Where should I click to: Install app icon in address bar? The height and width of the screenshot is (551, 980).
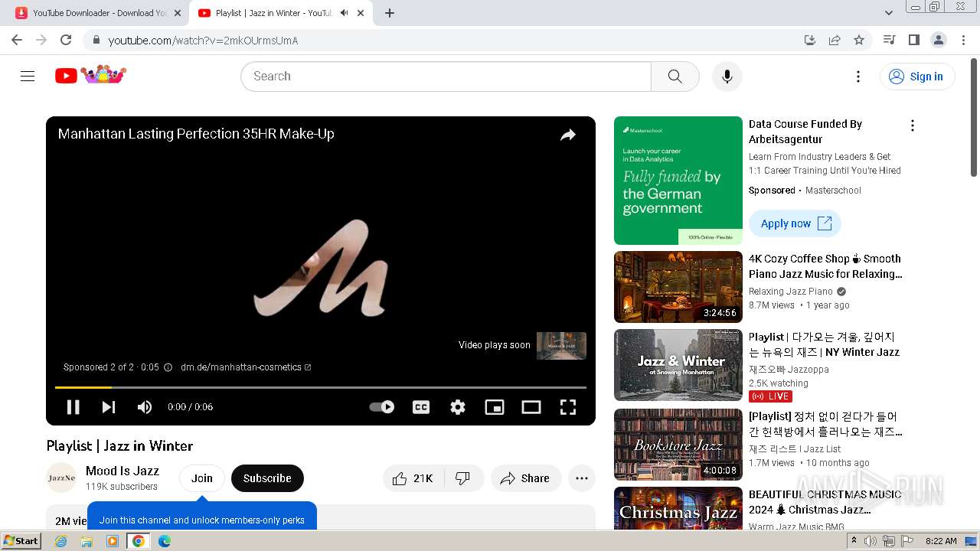point(810,40)
